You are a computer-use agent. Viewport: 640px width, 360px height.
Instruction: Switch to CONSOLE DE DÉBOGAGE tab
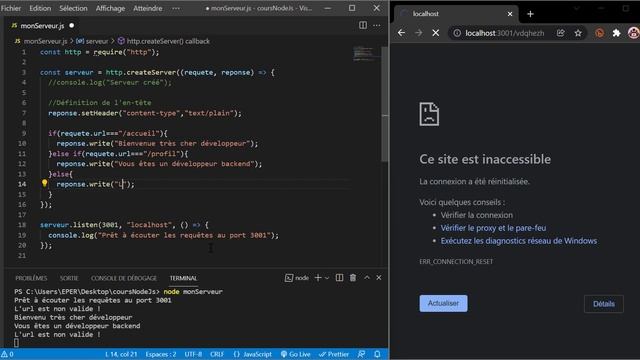(124, 278)
